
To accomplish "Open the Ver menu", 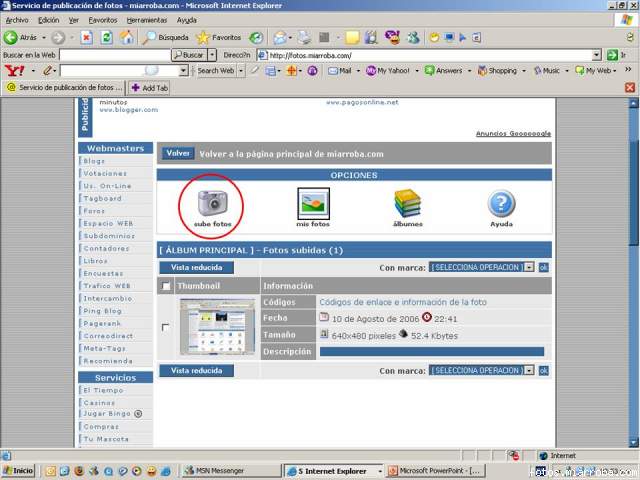I will [x=73, y=20].
